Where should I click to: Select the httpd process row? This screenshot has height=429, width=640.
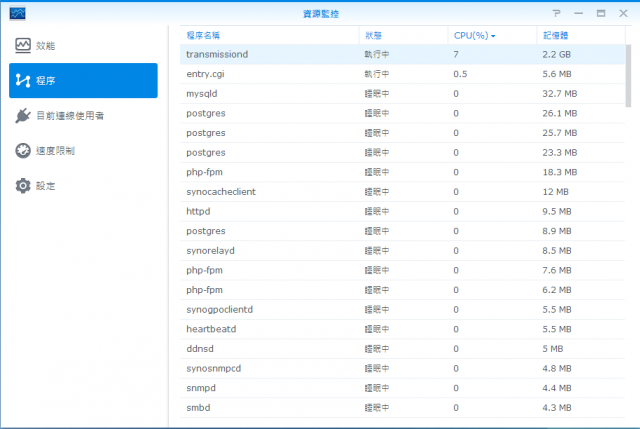402,211
